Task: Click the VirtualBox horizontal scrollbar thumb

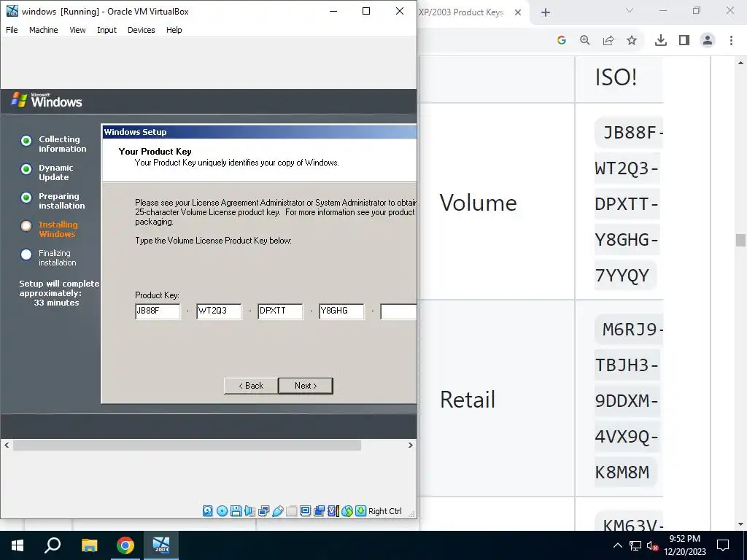Action: (187, 446)
